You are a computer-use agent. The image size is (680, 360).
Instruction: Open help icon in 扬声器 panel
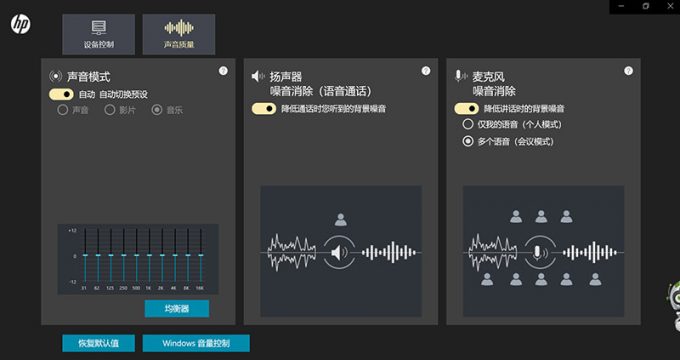[x=425, y=71]
